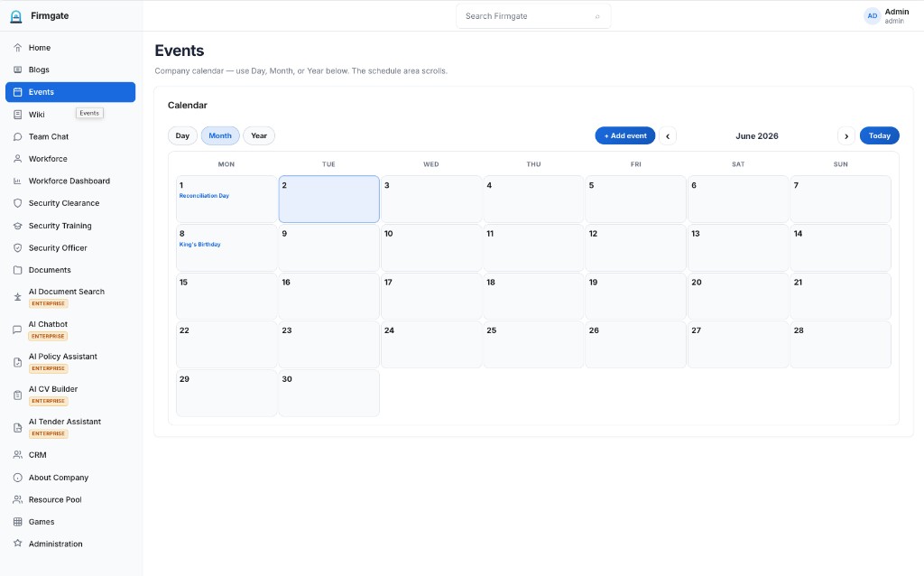Click the AI CV Builder clipboard icon
Screen dimensions: 924x576
coord(18,395)
